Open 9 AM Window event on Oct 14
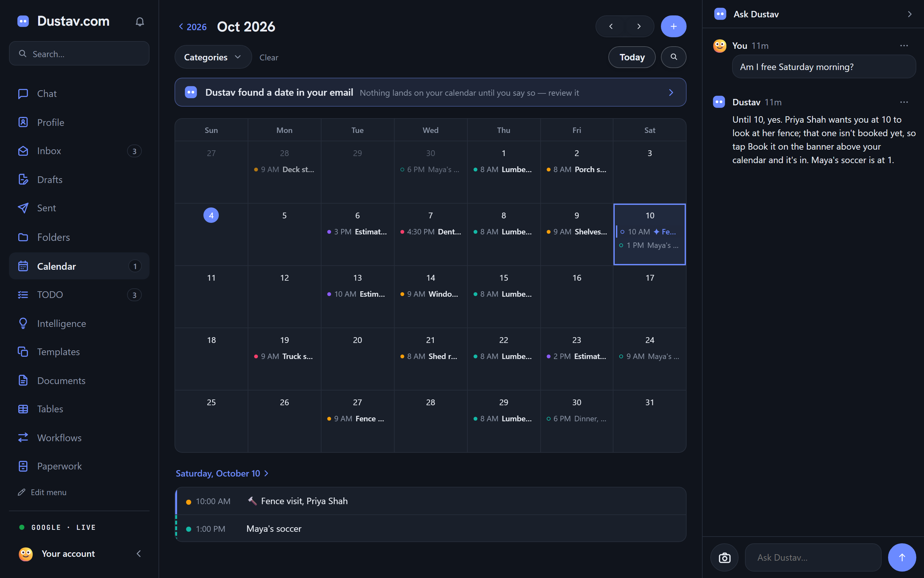Viewport: 924px width, 578px height. point(430,294)
